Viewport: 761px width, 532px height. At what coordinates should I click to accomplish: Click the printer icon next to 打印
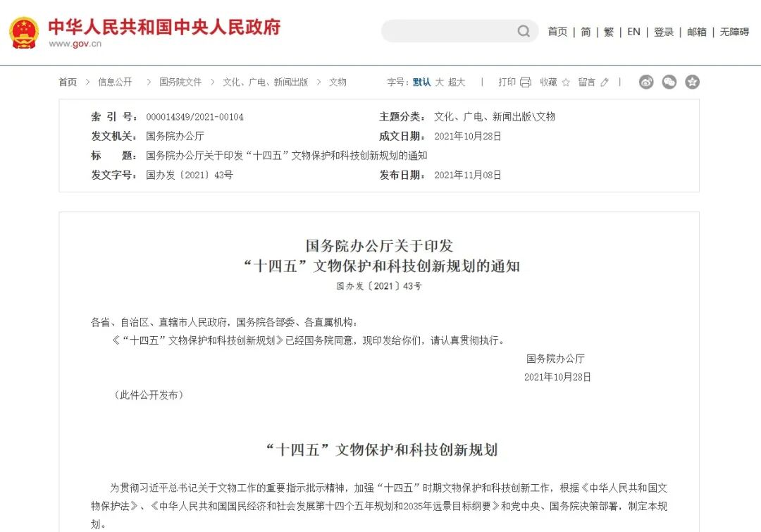[x=526, y=82]
